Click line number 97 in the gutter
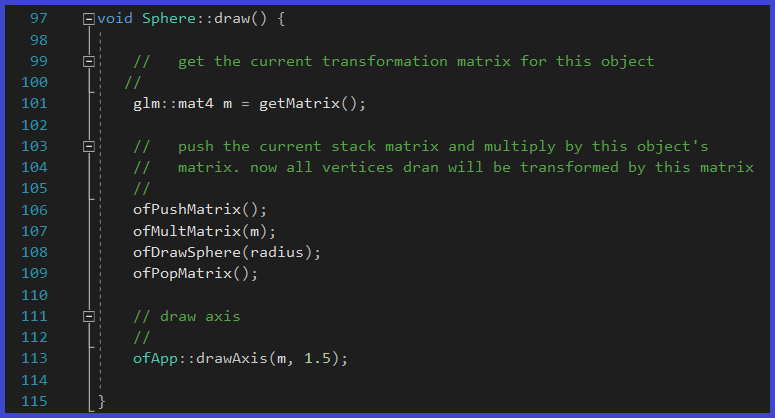775x418 pixels. click(x=39, y=20)
